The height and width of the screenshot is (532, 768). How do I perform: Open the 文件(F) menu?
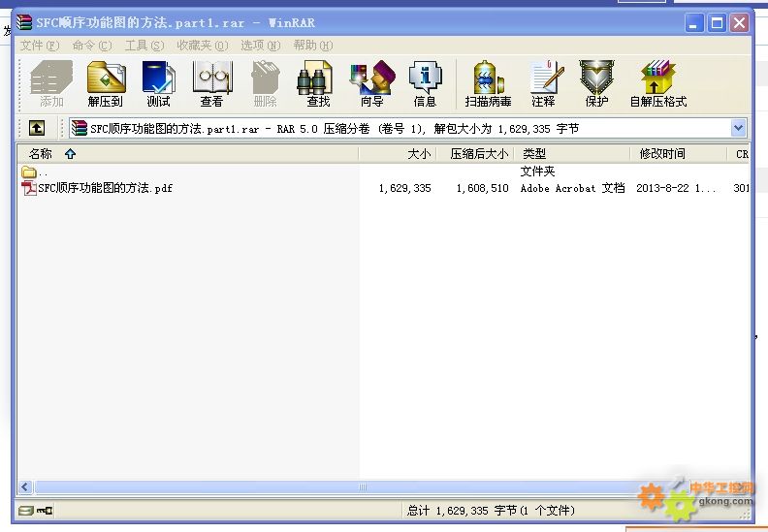(x=40, y=46)
